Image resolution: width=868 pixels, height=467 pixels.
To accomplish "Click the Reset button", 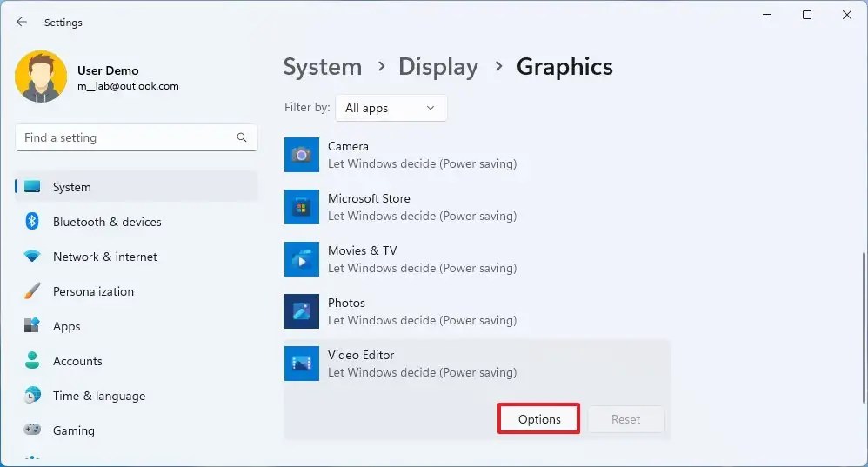I will [x=625, y=419].
